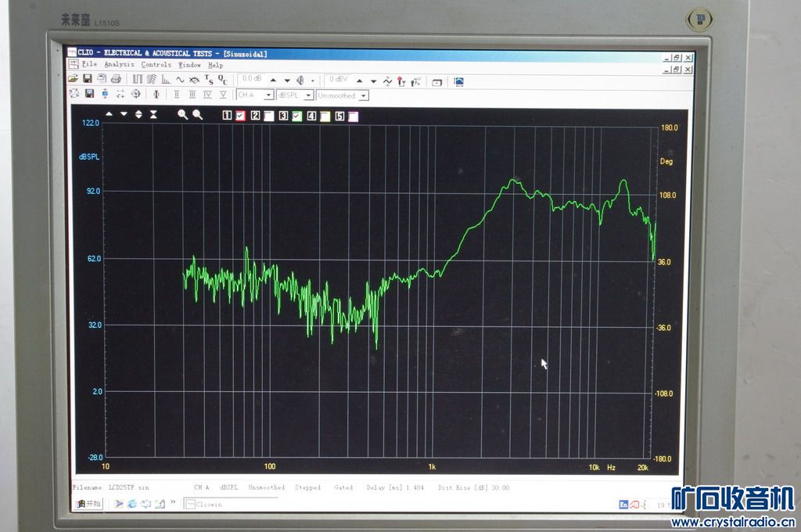Click the graph compress hourglass arrows icon
This screenshot has height=532, width=801.
[153, 114]
